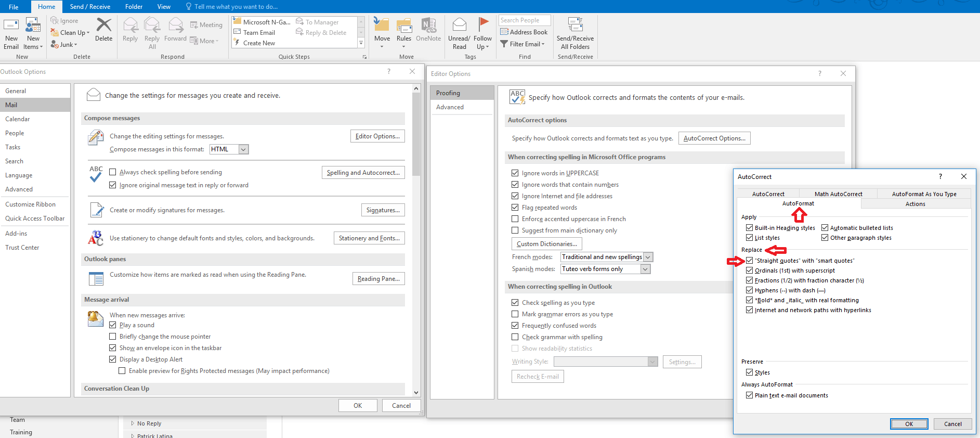Image resolution: width=980 pixels, height=438 pixels.
Task: Click the Unread/Read envelope icon
Action: [x=459, y=24]
